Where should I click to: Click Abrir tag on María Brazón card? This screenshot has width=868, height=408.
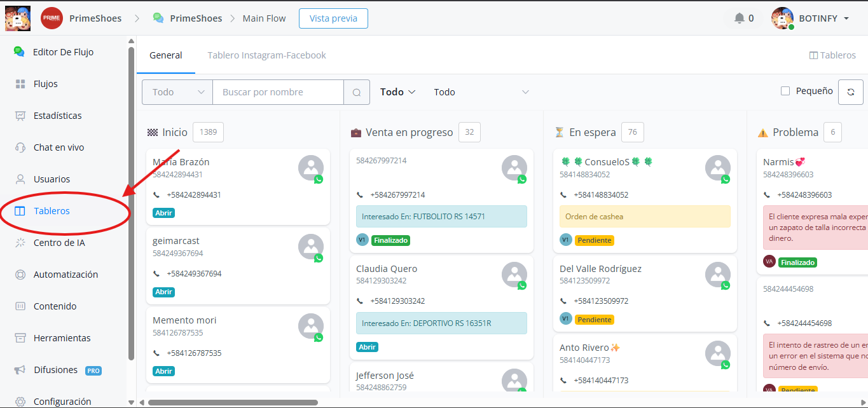tap(164, 213)
